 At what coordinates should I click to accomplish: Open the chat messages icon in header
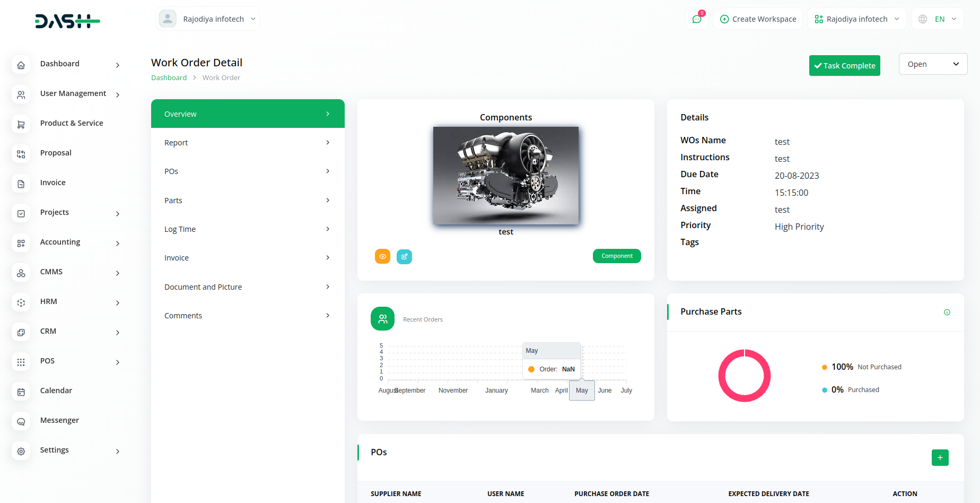pyautogui.click(x=697, y=19)
